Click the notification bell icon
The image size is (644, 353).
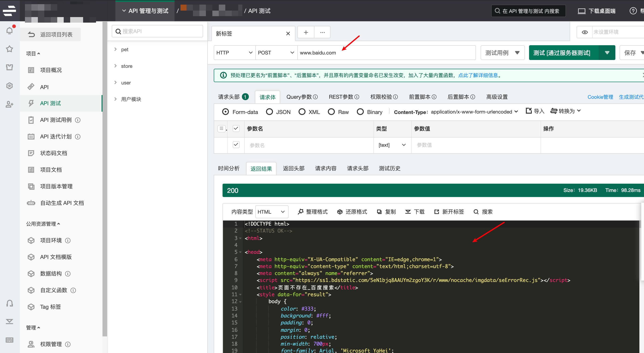click(x=9, y=30)
